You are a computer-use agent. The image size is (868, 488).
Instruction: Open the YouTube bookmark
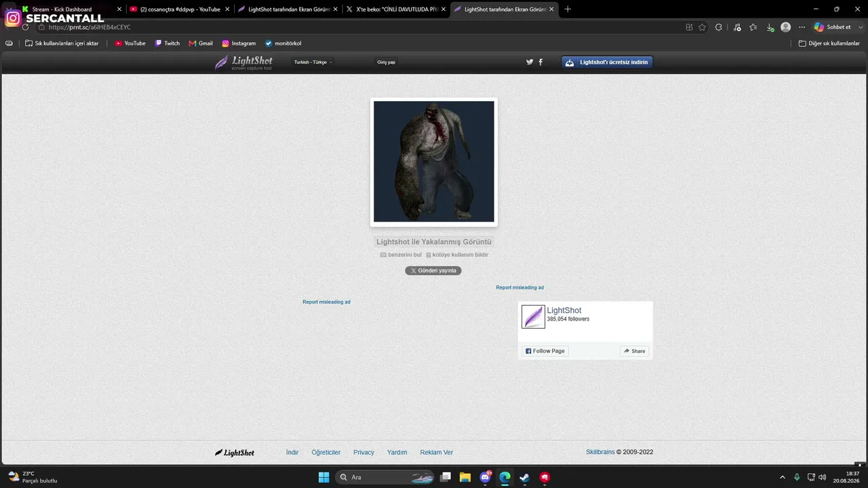(130, 43)
